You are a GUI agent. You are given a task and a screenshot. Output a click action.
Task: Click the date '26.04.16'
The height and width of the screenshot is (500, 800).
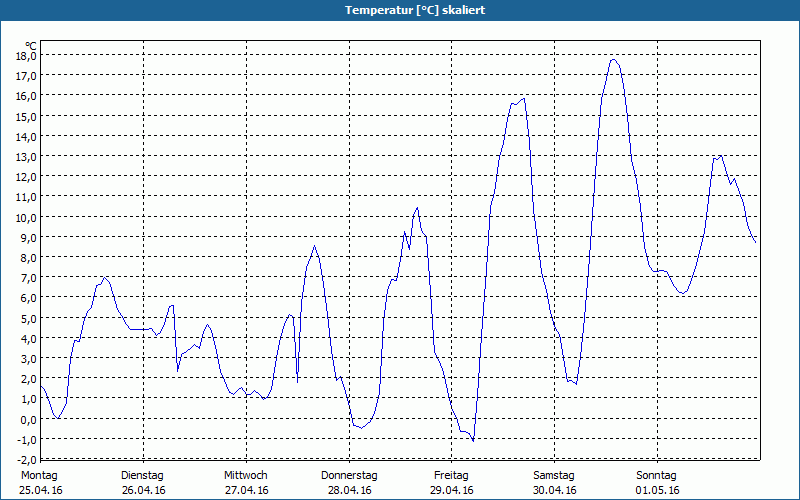coord(144,491)
